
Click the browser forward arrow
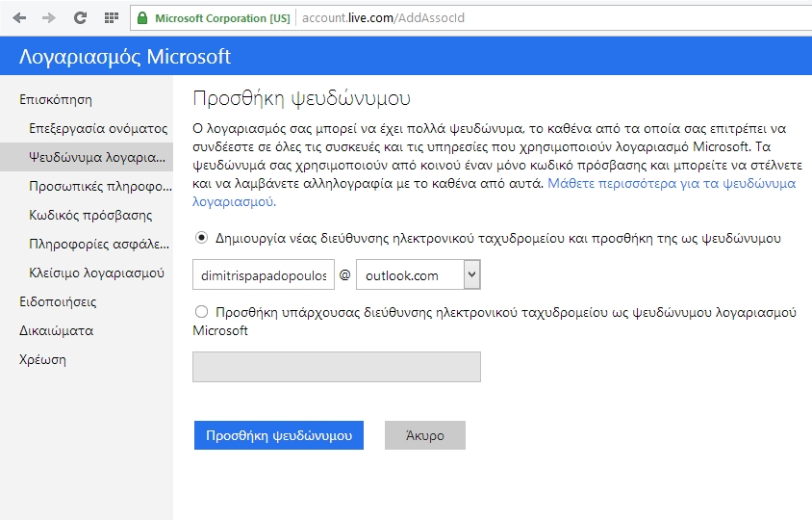[49, 18]
